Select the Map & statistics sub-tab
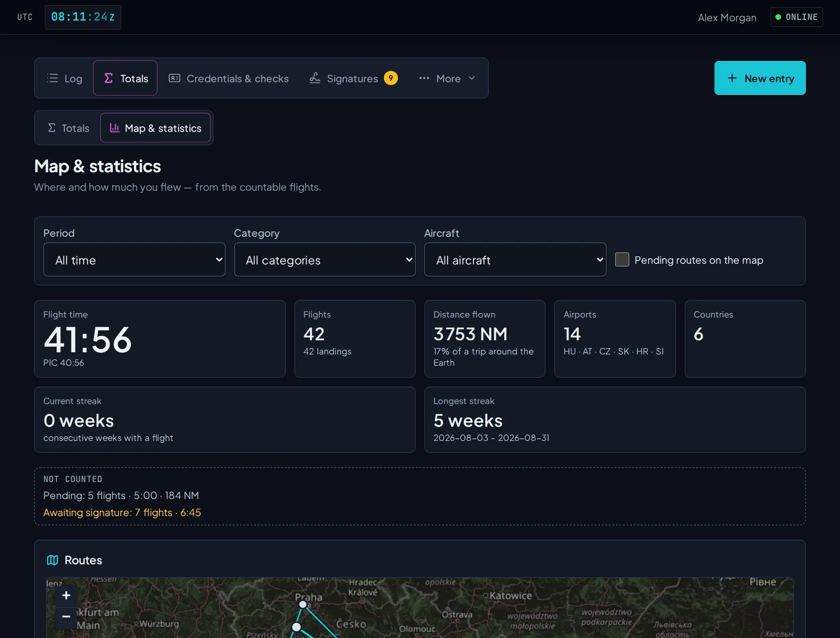The height and width of the screenshot is (638, 840). [x=155, y=128]
